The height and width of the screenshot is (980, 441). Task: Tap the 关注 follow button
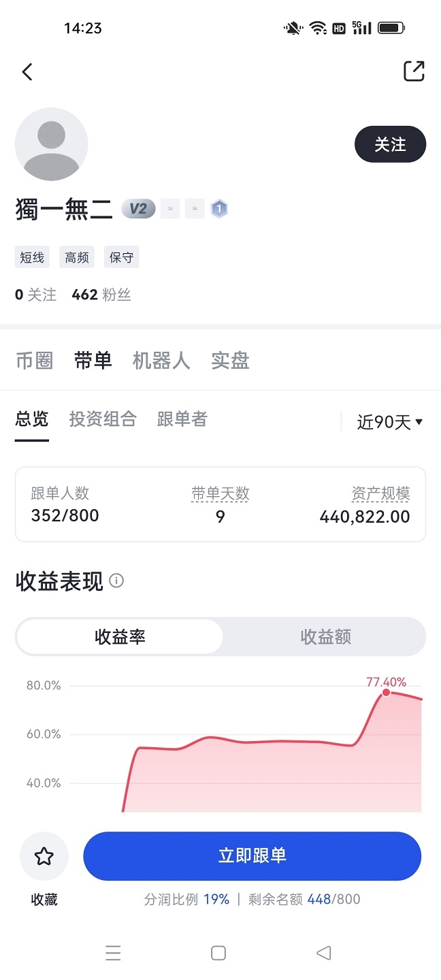[x=390, y=144]
